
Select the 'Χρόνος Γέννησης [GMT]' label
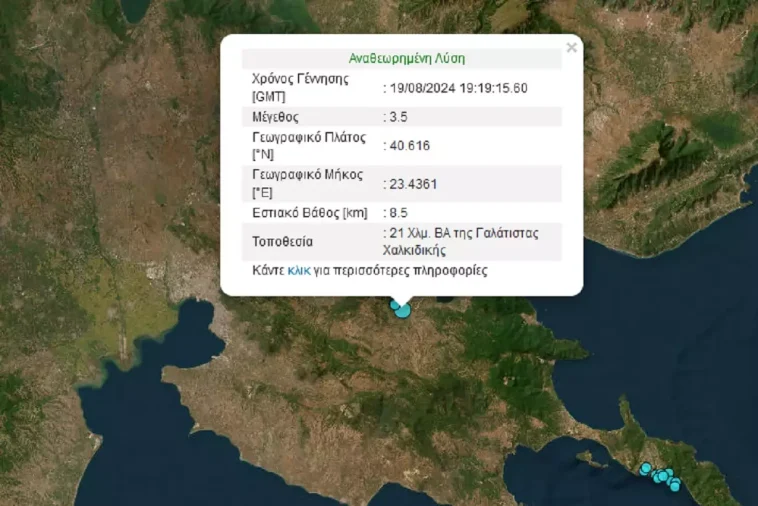point(300,80)
